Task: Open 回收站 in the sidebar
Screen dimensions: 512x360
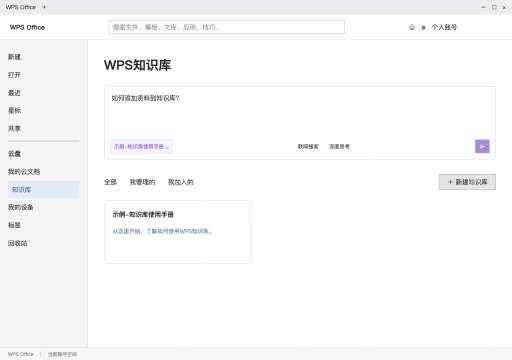Action: tap(18, 243)
